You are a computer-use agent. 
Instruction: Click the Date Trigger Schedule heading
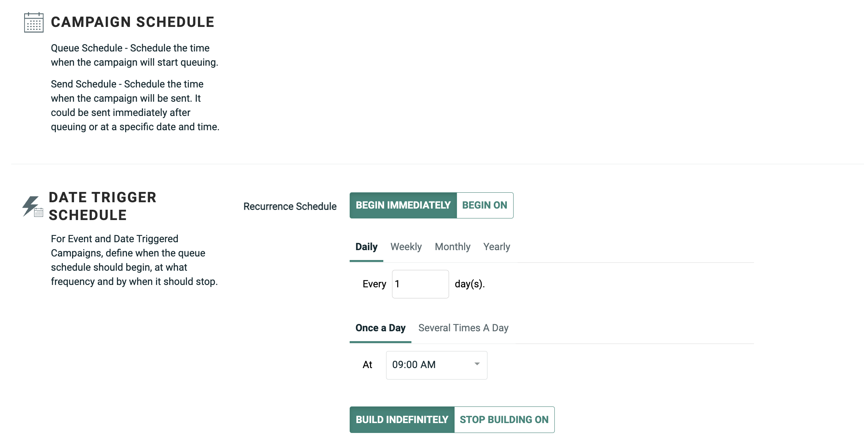(x=103, y=206)
